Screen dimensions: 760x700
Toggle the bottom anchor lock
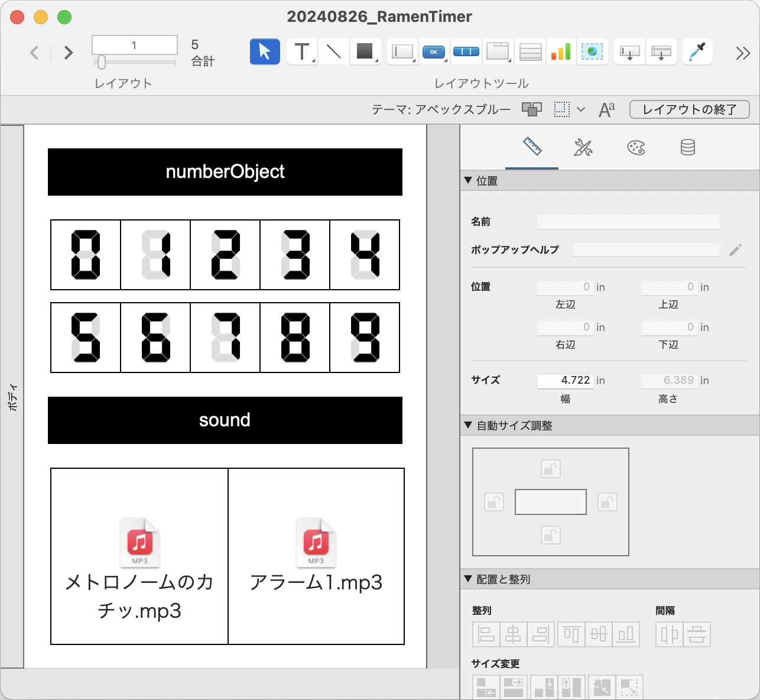click(x=551, y=535)
